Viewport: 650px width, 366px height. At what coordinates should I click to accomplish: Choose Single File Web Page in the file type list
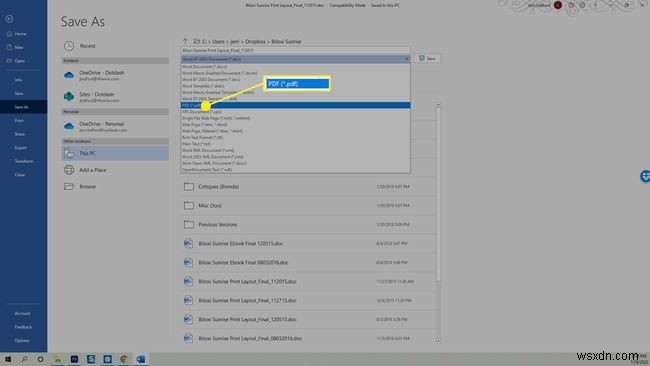pos(296,118)
